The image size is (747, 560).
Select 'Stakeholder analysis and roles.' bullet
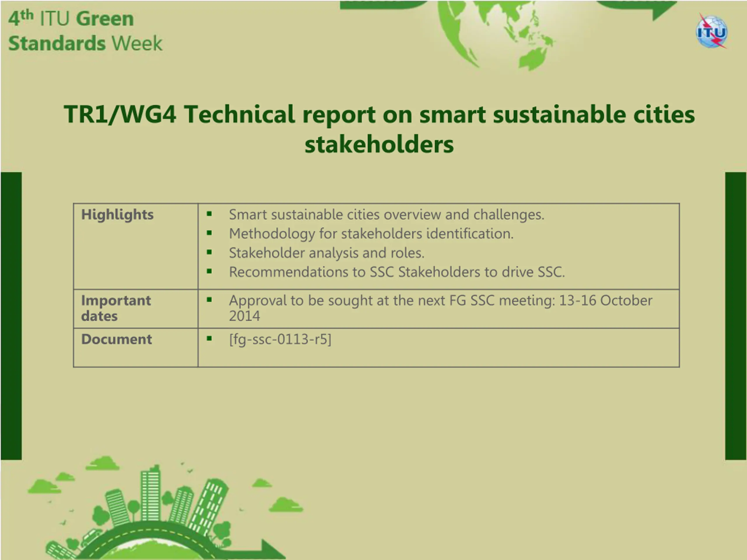327,253
